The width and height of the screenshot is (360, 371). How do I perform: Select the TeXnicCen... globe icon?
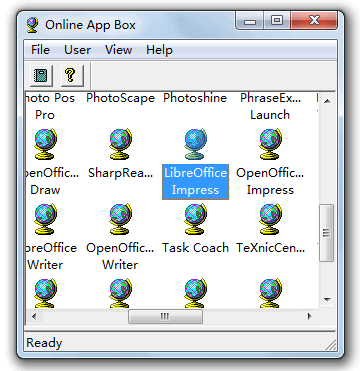coord(270,219)
